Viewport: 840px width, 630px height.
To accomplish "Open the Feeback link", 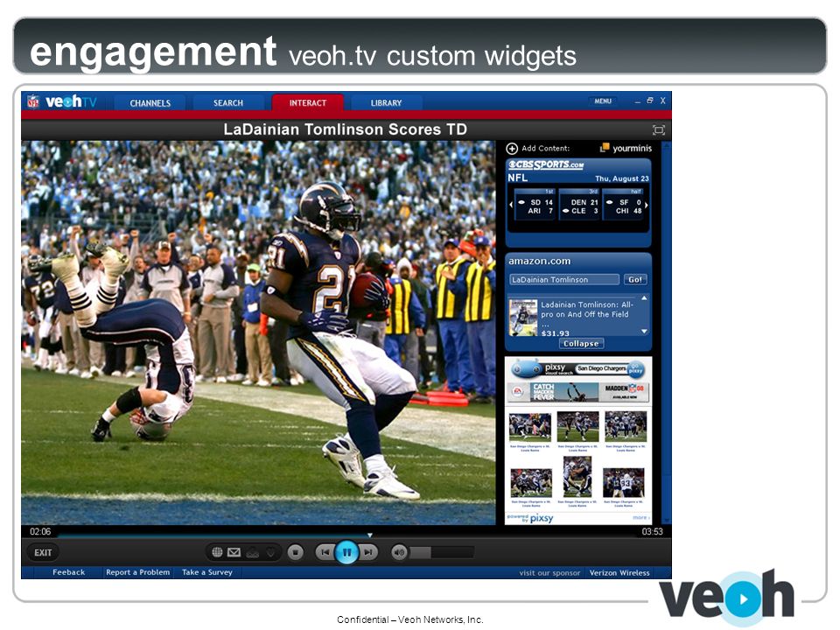I will (68, 572).
